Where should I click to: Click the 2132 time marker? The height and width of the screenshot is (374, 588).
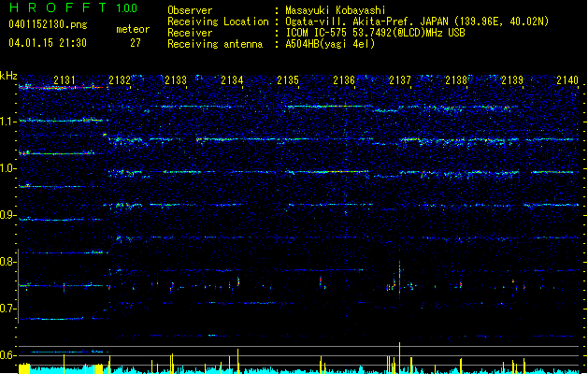point(120,80)
